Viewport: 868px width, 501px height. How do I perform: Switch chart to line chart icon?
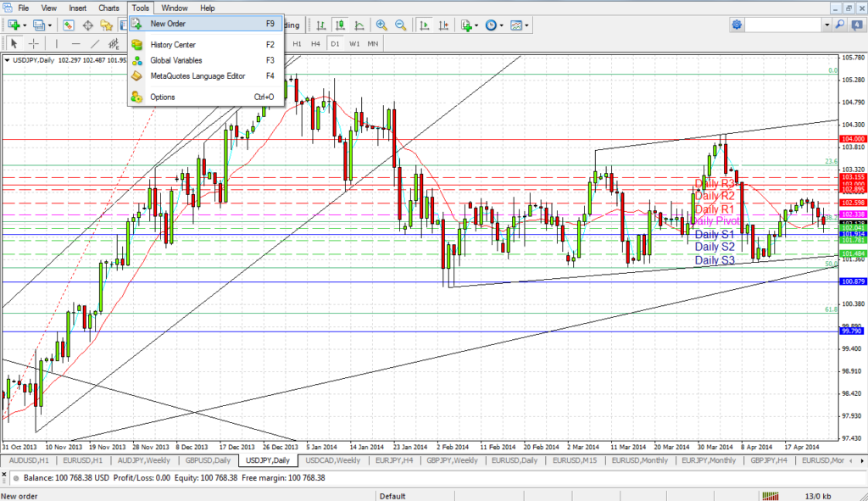click(359, 25)
